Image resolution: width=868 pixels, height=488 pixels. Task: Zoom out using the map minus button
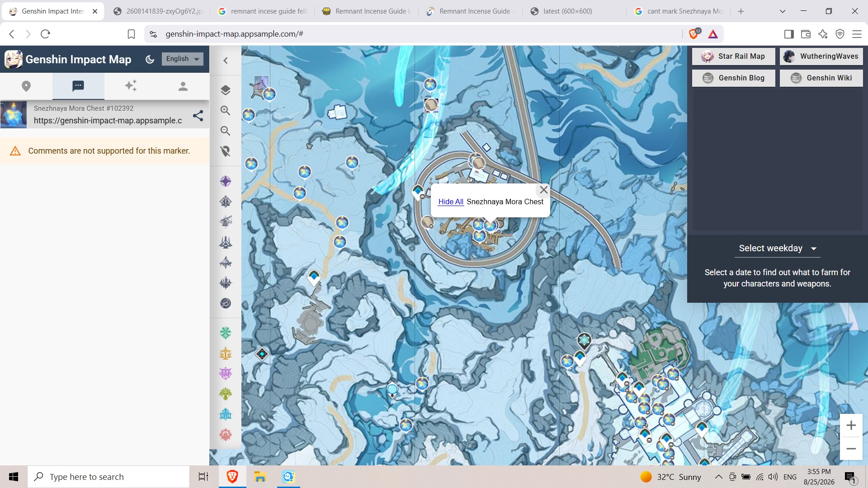pyautogui.click(x=851, y=449)
